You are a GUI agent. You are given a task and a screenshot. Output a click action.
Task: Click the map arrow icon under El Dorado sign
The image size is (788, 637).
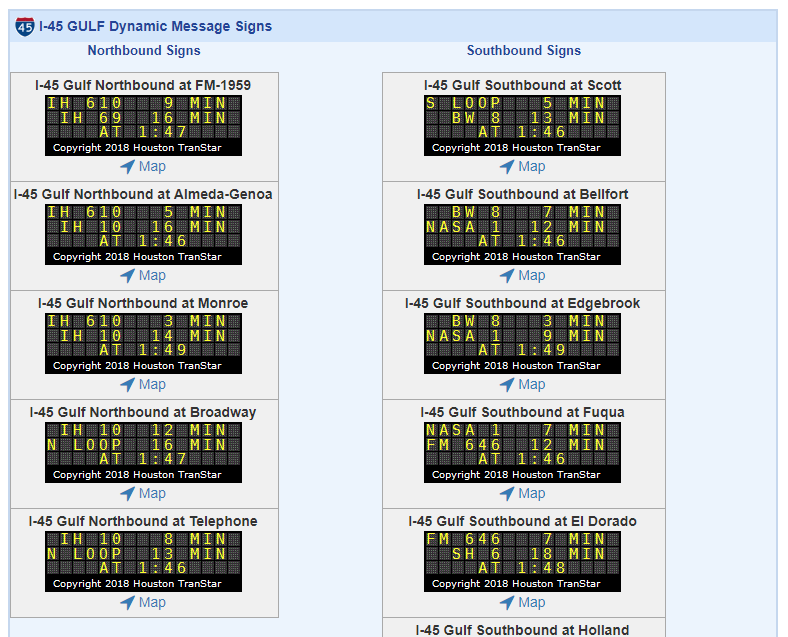(x=507, y=602)
